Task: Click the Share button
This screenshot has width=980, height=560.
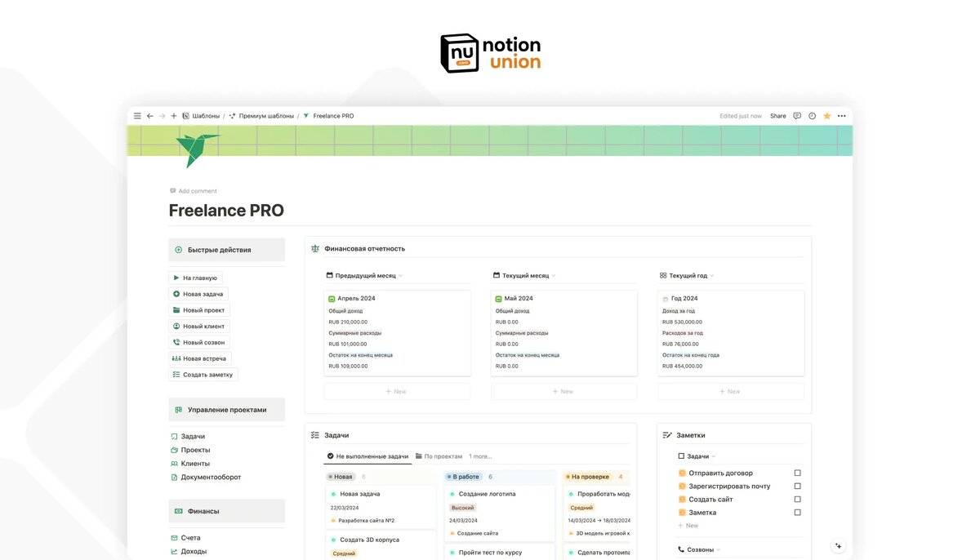Action: (x=778, y=116)
